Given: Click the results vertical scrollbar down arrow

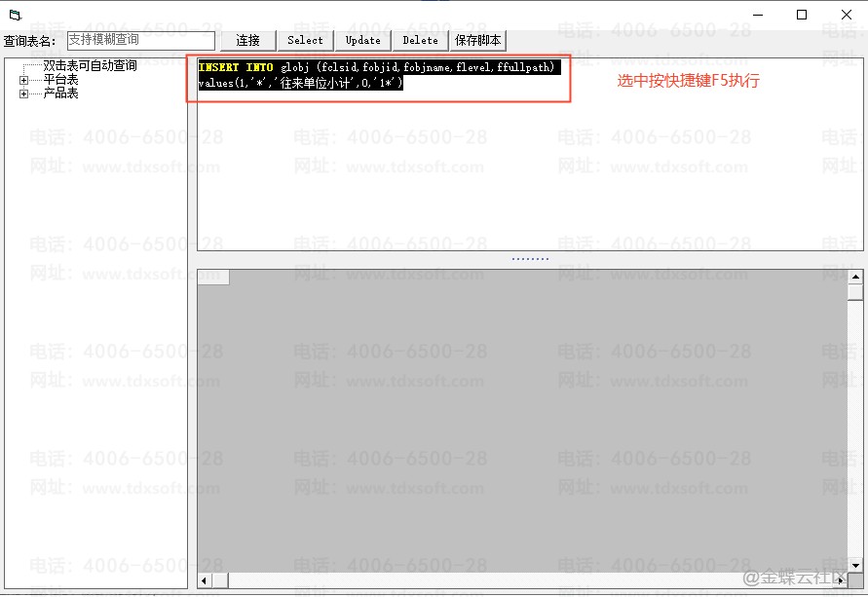Looking at the screenshot, I should [x=854, y=566].
